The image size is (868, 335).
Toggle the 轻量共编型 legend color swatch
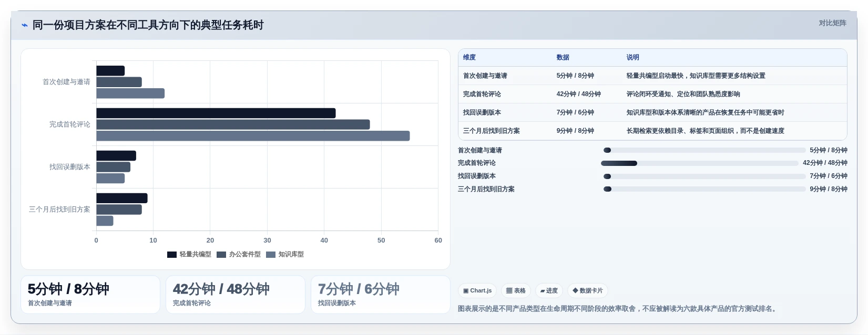pyautogui.click(x=171, y=255)
